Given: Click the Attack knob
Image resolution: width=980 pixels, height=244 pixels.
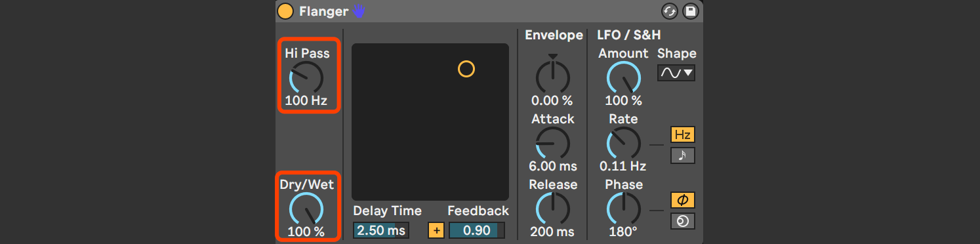Looking at the screenshot, I should [x=553, y=143].
